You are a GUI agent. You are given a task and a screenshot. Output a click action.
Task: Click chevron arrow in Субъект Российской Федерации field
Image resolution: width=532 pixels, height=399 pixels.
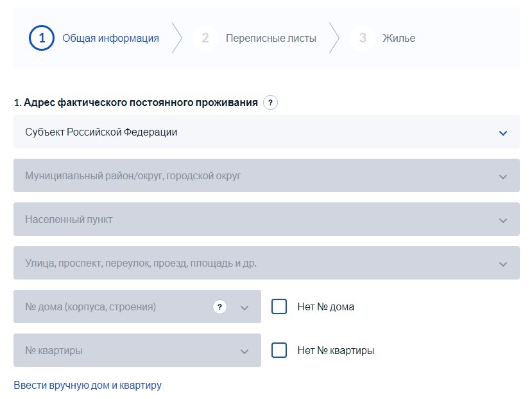502,133
